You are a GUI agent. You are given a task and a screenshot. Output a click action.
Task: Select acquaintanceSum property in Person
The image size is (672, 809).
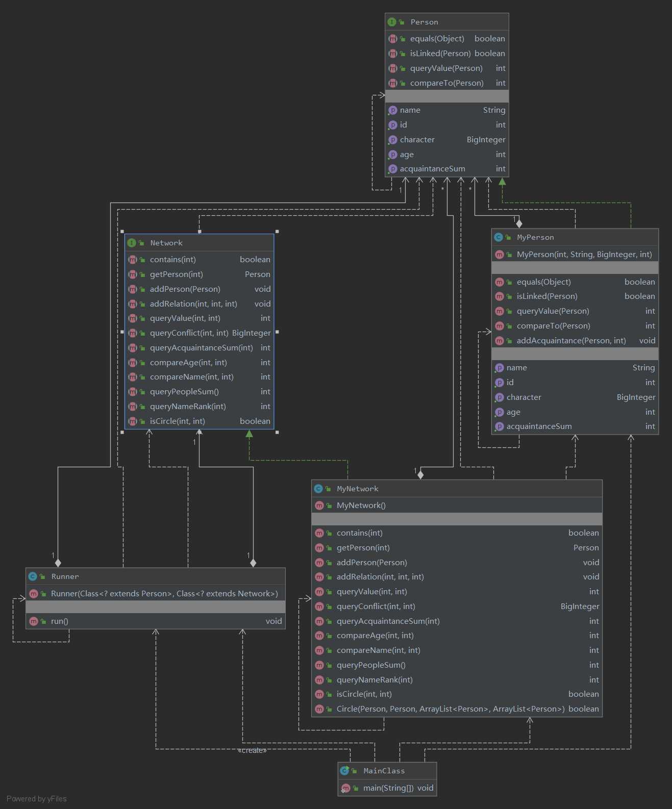pos(447,169)
